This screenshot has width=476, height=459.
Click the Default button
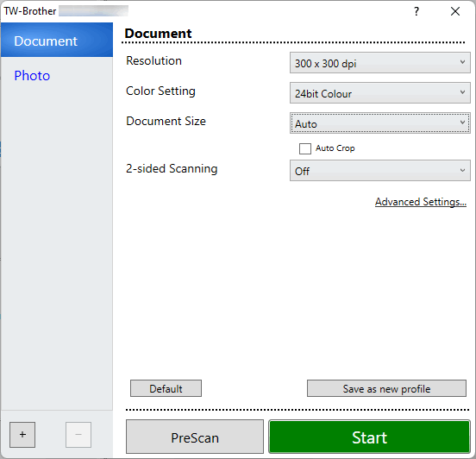(166, 388)
